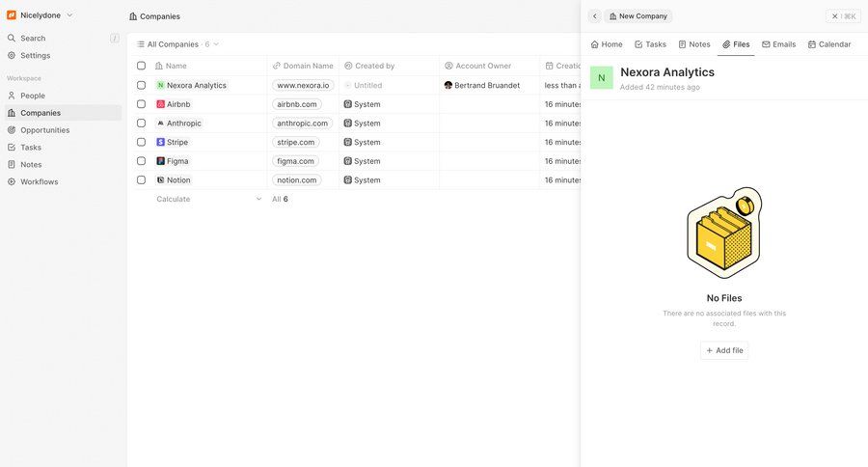Open the anthropic.com domain link
The height and width of the screenshot is (467, 868).
pyautogui.click(x=302, y=123)
